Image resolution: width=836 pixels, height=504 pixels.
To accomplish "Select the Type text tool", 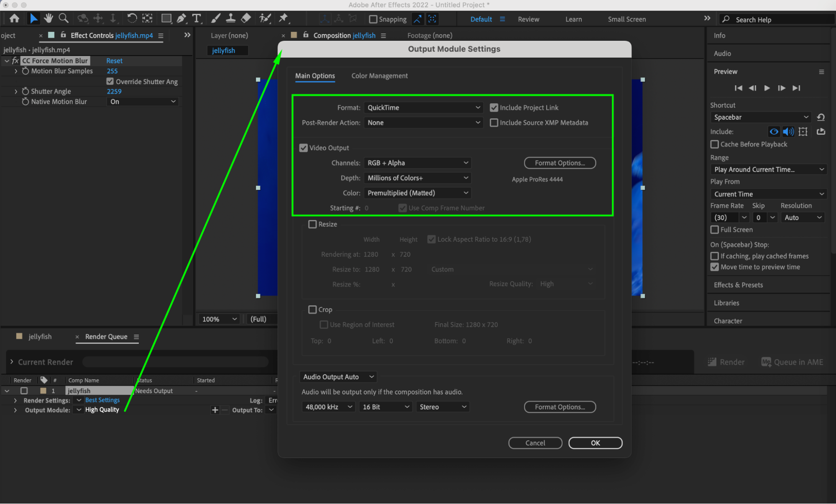I will point(196,18).
